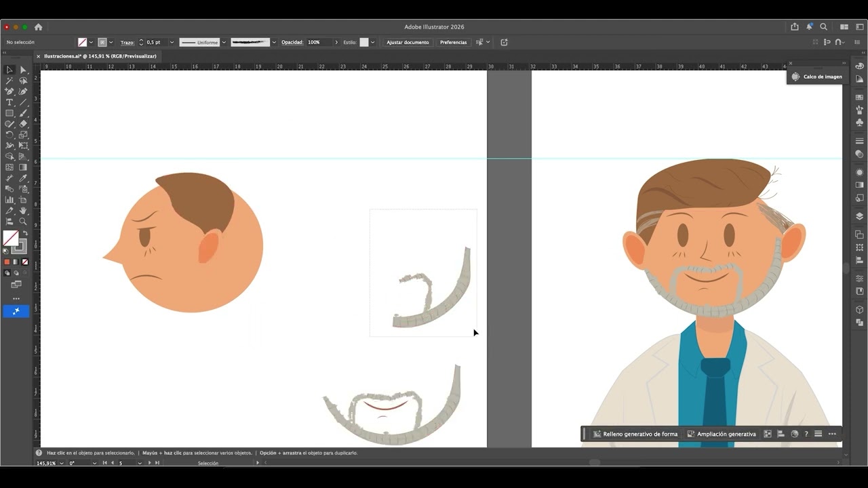This screenshot has width=868, height=488.
Task: Click the Stroke swatch in toolbox
Action: pos(20,247)
